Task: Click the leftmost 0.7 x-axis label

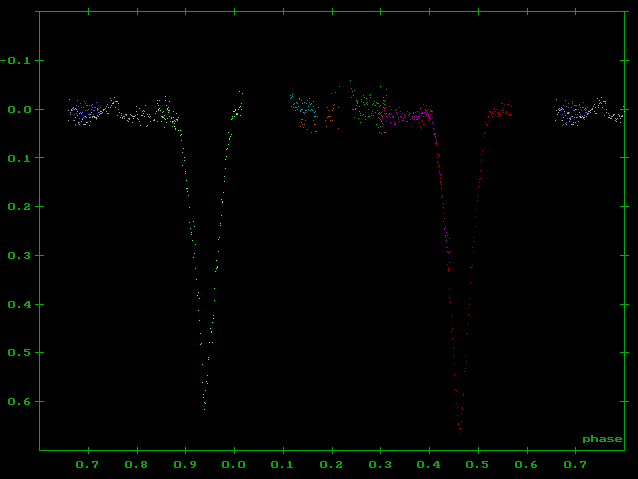Action: coord(88,465)
